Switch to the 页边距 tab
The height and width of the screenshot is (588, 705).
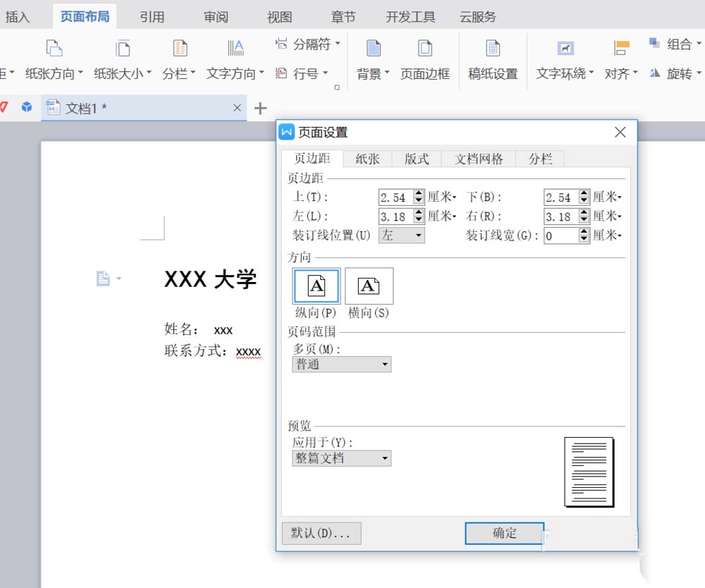tap(312, 158)
